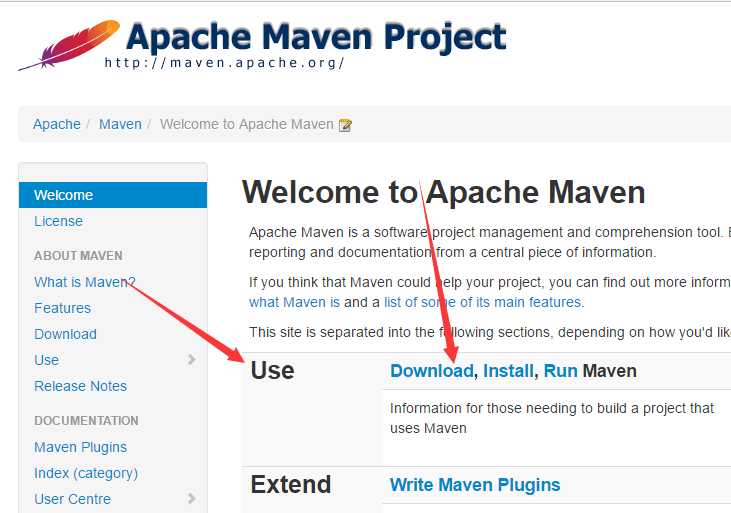Image resolution: width=731 pixels, height=513 pixels.
Task: Click the 'Use' section heading
Action: tap(272, 370)
